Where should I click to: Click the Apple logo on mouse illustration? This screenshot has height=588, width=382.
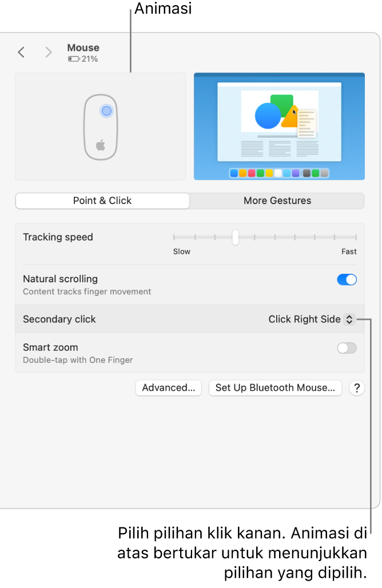(x=101, y=145)
